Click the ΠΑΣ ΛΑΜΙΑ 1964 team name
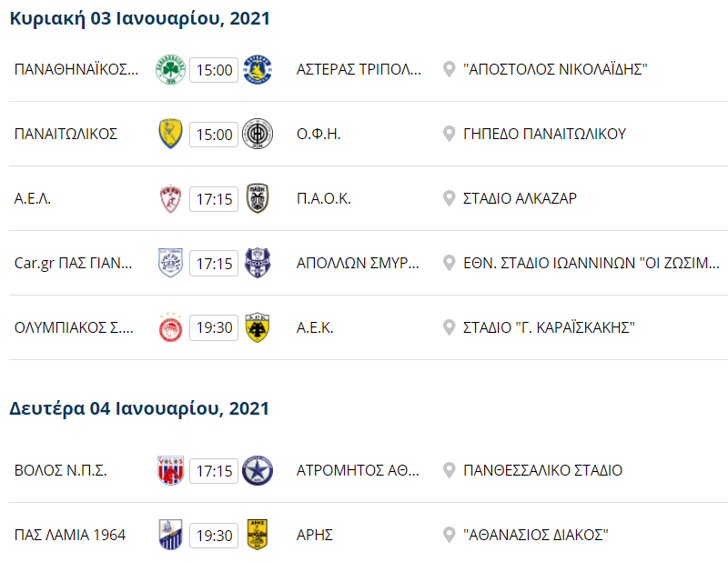728x562 pixels. (x=70, y=535)
